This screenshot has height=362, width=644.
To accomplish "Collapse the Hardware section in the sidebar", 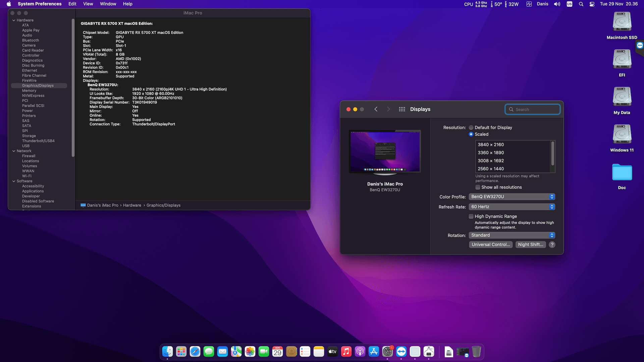I will [x=13, y=20].
